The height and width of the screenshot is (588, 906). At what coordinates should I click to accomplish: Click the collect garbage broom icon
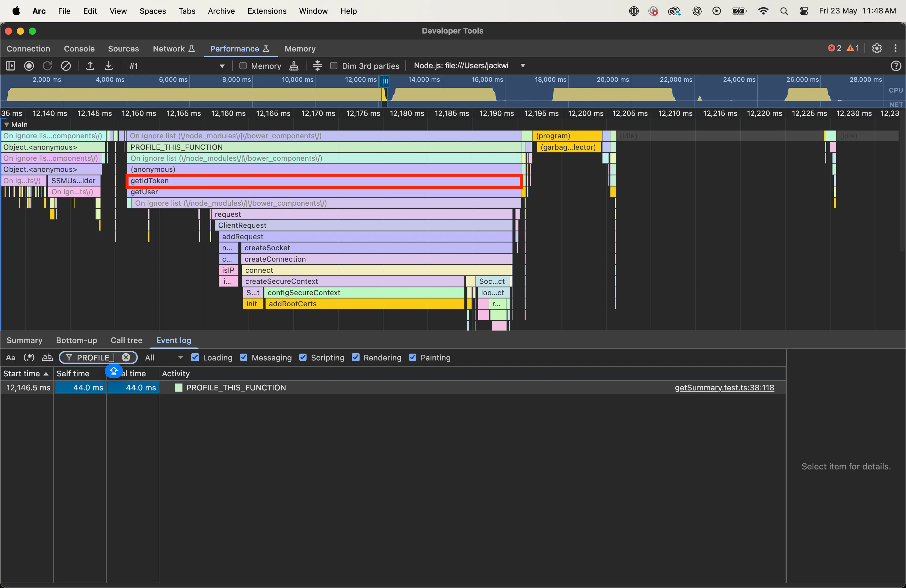point(294,66)
